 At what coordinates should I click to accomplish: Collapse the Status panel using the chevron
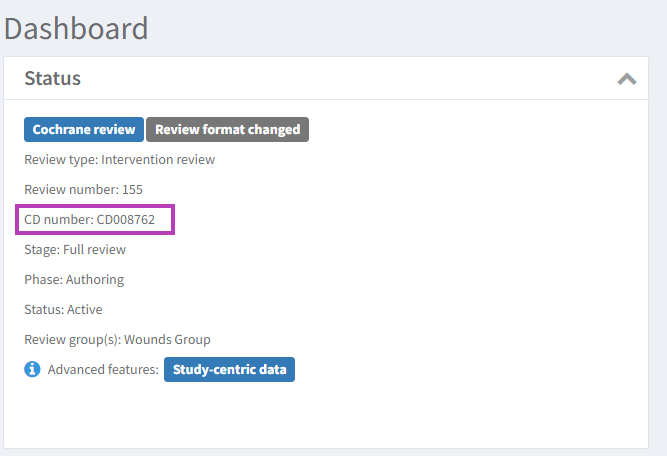[627, 78]
